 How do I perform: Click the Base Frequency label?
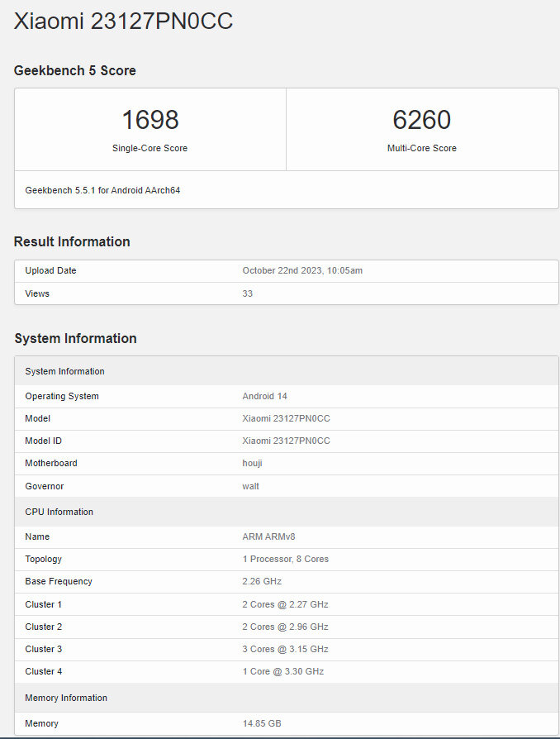(59, 582)
